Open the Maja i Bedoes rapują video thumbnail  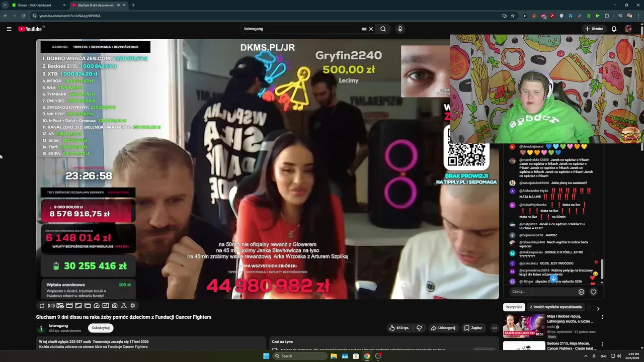(524, 326)
